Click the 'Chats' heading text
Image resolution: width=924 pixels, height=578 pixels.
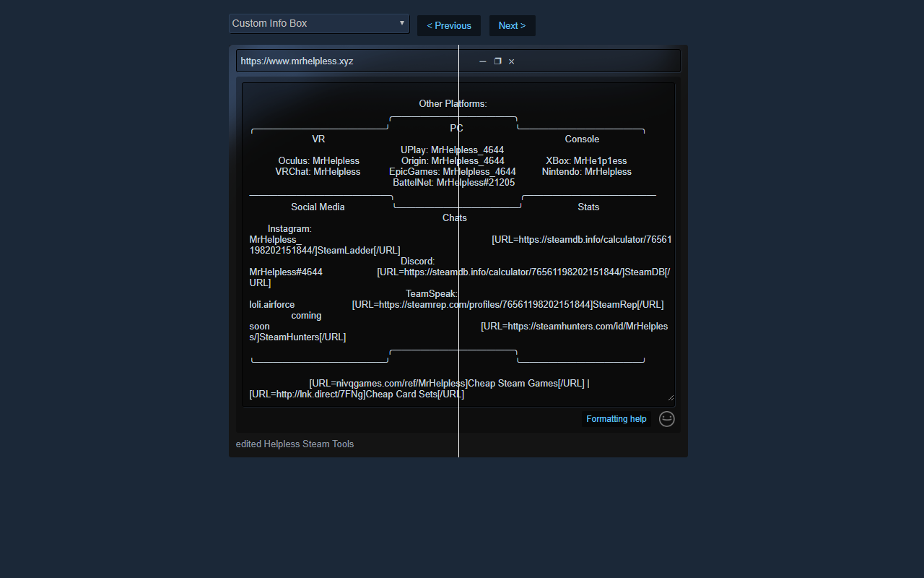pos(455,218)
